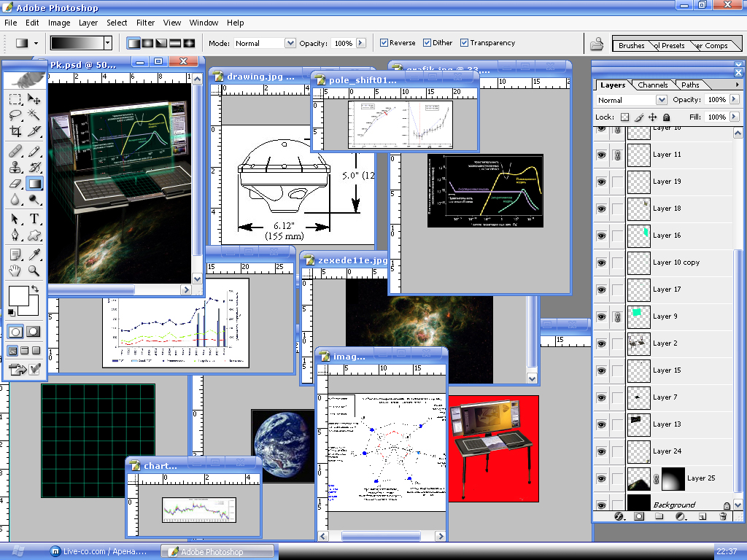Activate the Zoom magnifier tool

pos(34,271)
